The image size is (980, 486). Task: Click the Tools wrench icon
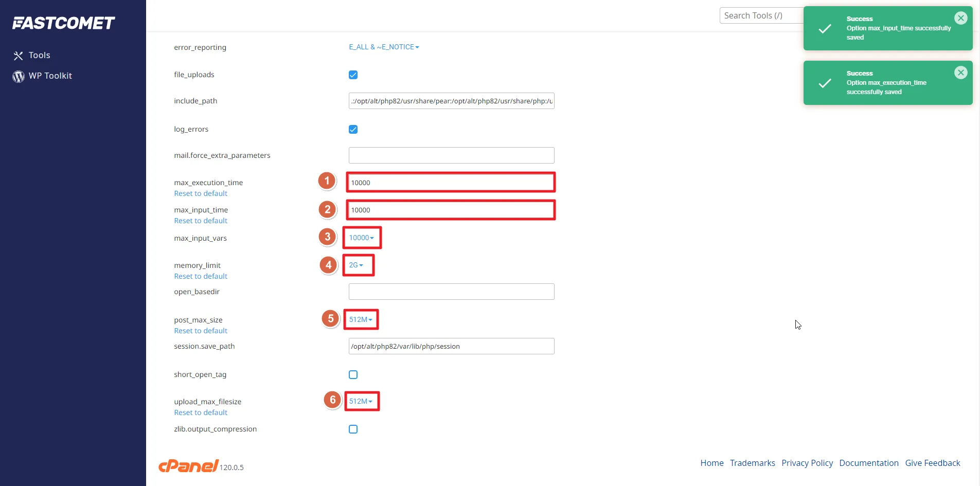click(19, 56)
